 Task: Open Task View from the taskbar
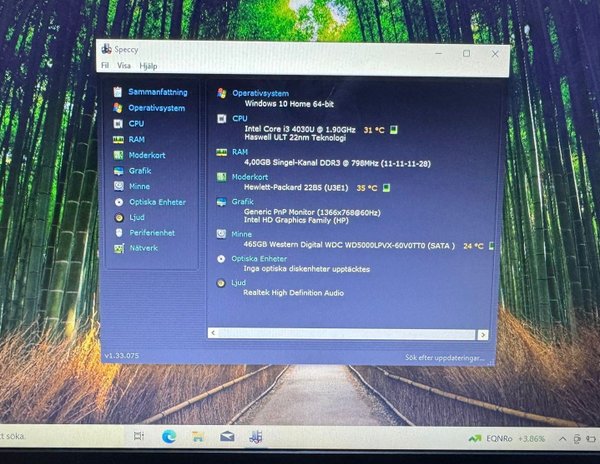coord(139,436)
